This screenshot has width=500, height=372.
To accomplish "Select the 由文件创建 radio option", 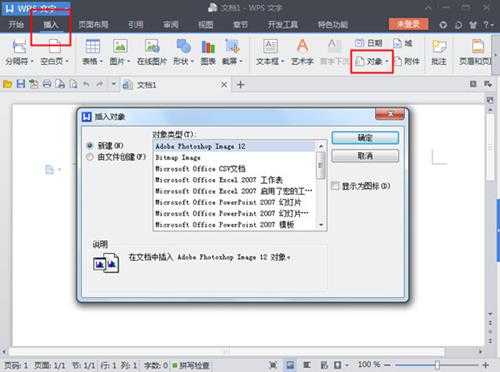I will click(90, 157).
